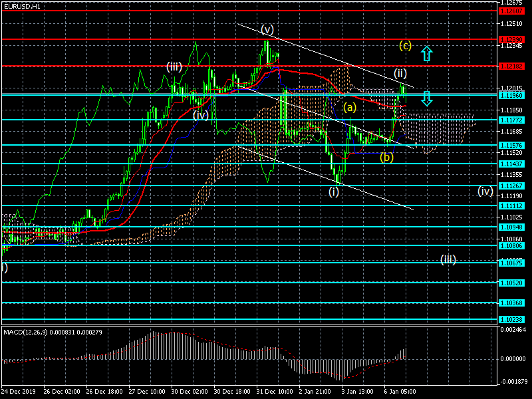This screenshot has height=399, width=532.
Task: Click the cyan down arrow marker
Action: pyautogui.click(x=427, y=98)
